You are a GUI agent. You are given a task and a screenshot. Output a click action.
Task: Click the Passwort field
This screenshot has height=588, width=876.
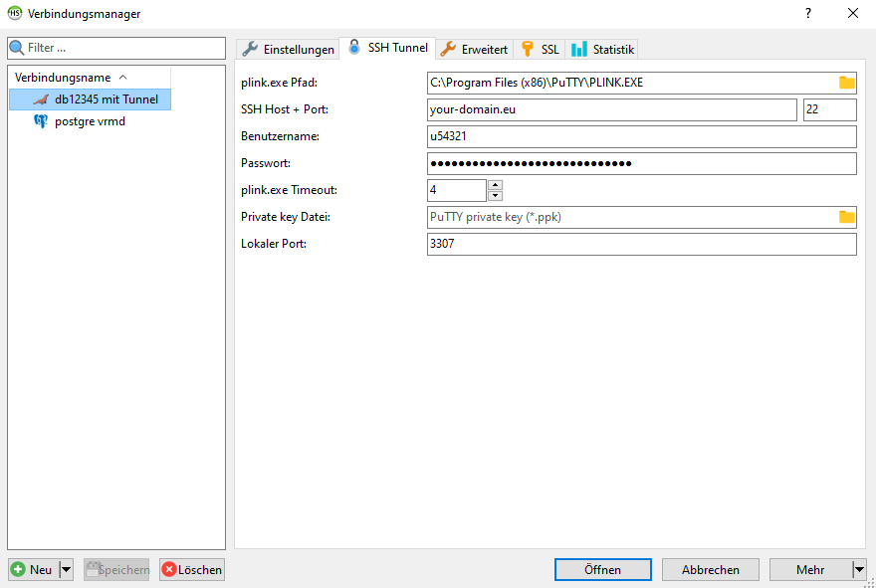pos(641,163)
